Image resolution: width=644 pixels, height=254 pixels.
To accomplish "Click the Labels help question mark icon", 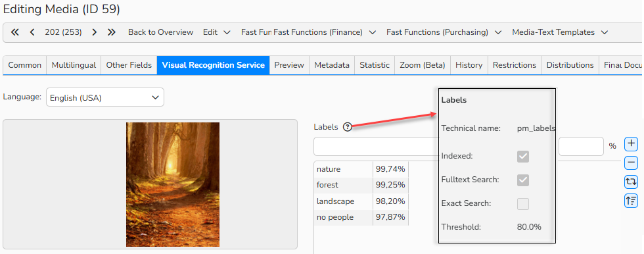I will 348,127.
